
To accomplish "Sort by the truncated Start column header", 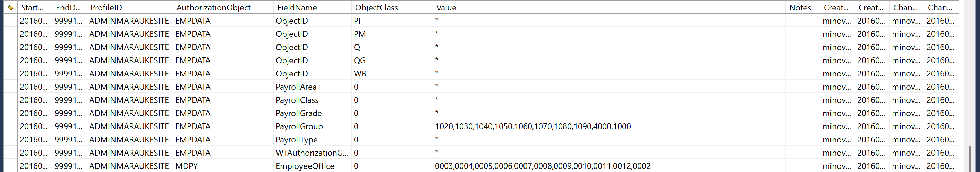I will [x=32, y=8].
